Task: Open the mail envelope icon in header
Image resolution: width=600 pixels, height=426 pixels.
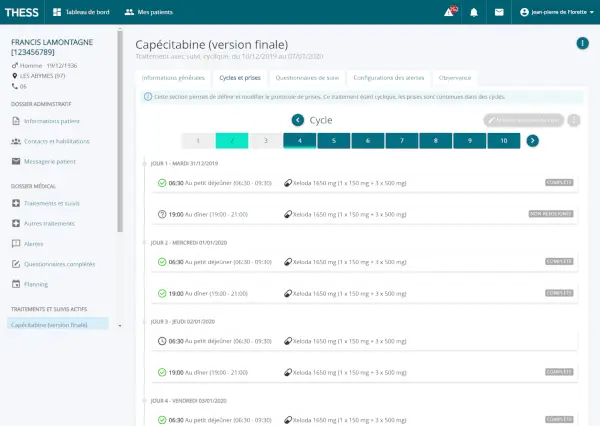Action: click(499, 12)
